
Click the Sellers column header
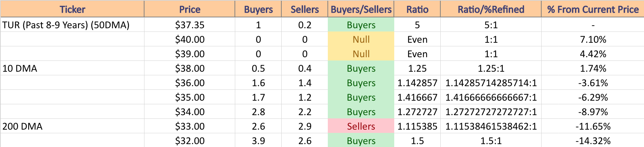click(x=305, y=9)
